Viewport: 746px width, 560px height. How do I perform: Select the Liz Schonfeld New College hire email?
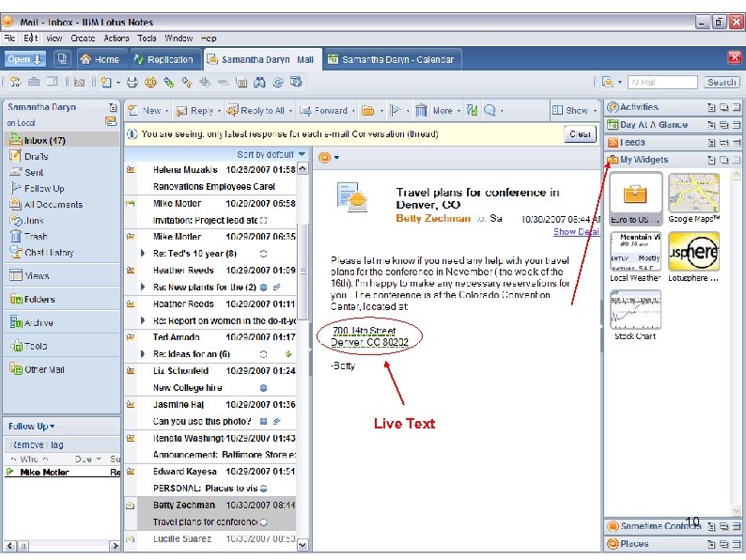(210, 380)
